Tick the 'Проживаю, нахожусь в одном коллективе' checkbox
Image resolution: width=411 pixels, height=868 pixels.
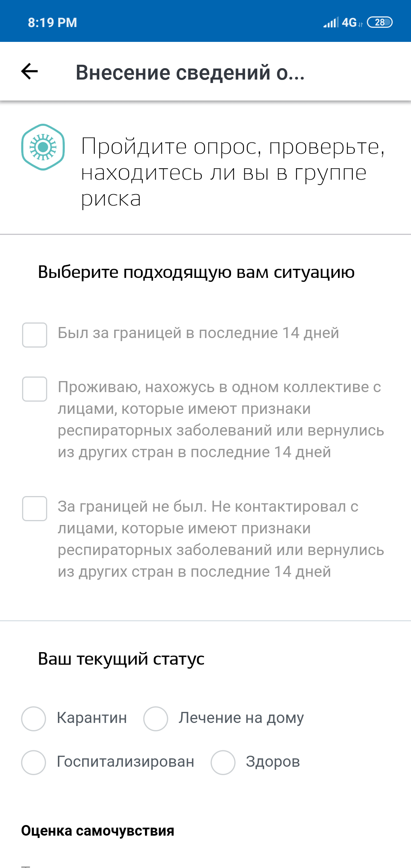(35, 389)
